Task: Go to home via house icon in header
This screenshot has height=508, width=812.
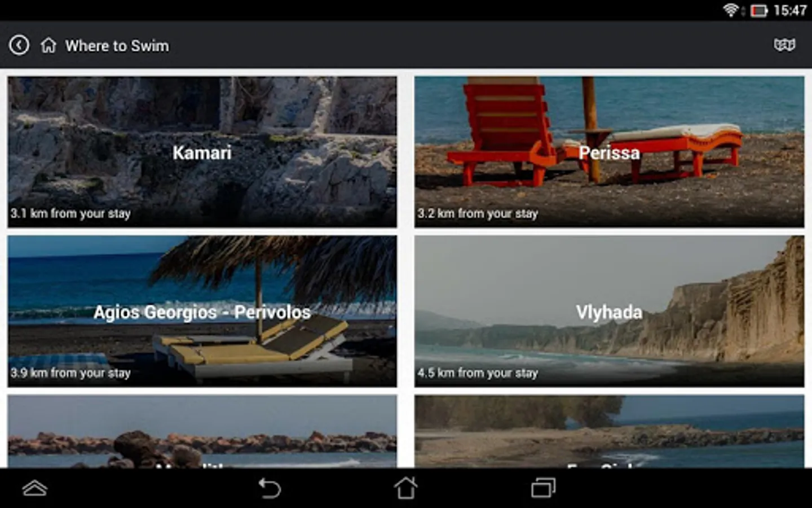Action: [x=48, y=45]
